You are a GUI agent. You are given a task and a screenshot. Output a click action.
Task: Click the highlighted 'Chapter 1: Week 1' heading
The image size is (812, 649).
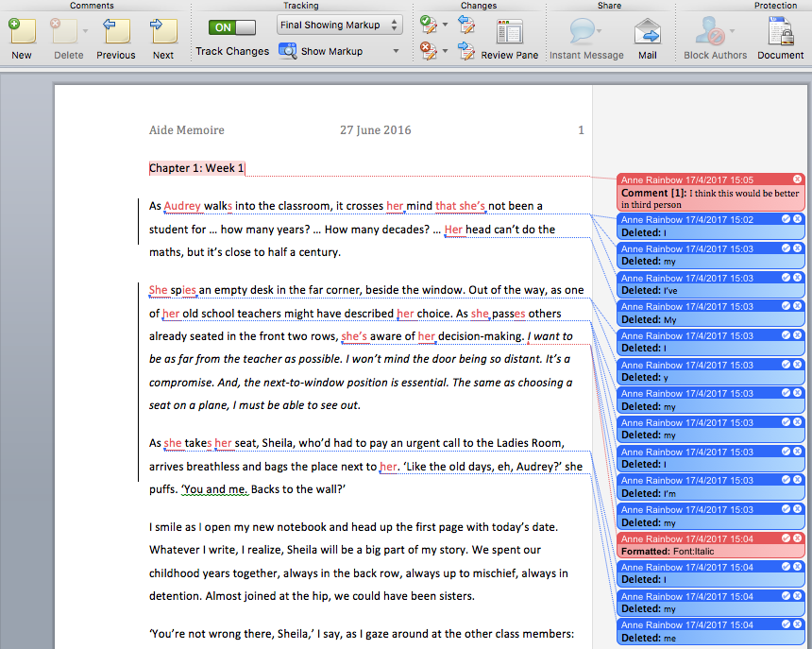[196, 168]
